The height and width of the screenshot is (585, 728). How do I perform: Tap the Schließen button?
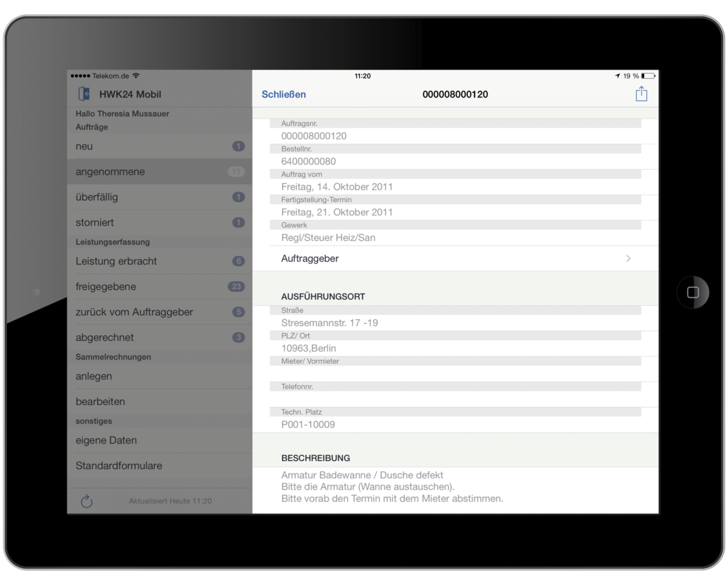click(284, 94)
